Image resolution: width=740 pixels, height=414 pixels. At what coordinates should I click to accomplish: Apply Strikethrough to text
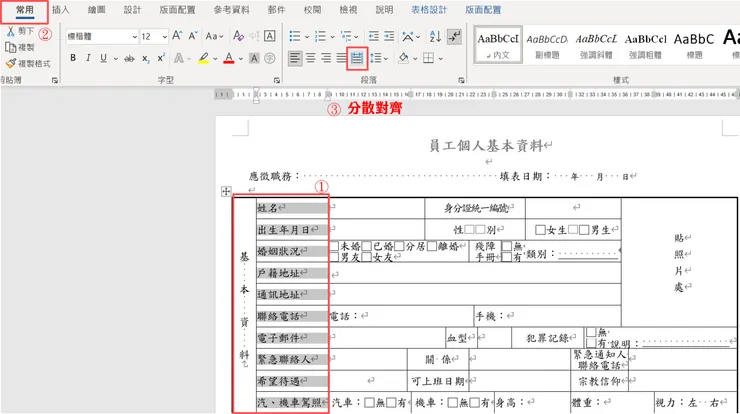129,59
